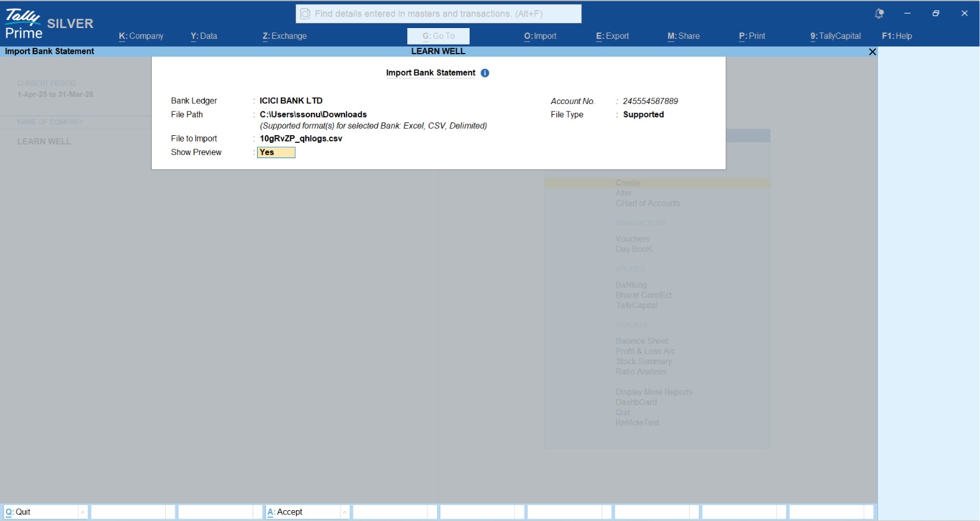
Task: Open 'Vouchers' in the Gateway menu
Action: click(632, 239)
